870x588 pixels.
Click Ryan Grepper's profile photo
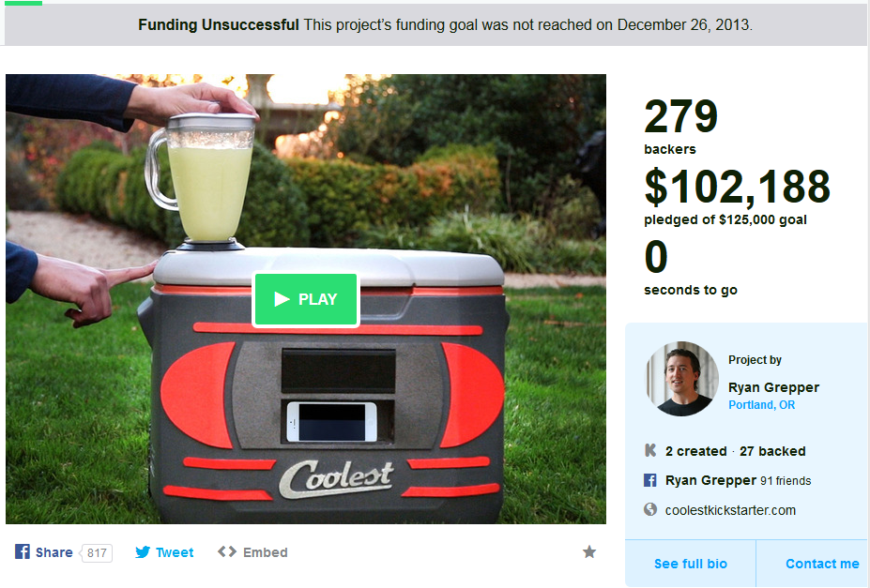point(682,379)
